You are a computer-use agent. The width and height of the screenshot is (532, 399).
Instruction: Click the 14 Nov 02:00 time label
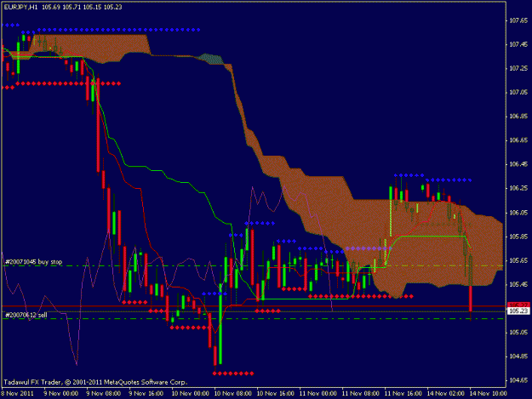[445, 393]
